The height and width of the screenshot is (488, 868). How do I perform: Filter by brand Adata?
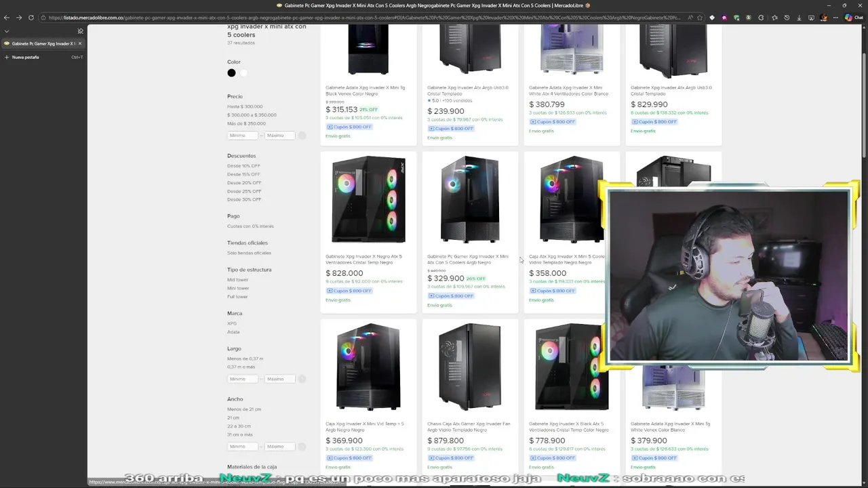(233, 332)
